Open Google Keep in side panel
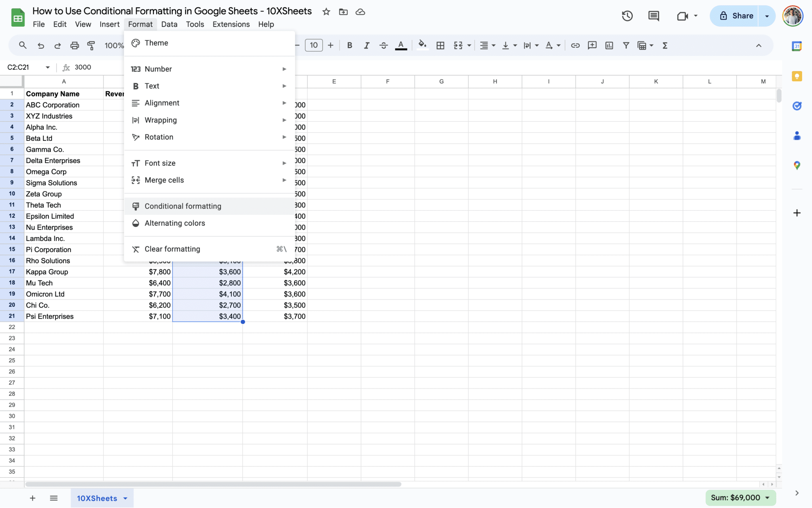The height and width of the screenshot is (508, 812). [797, 76]
